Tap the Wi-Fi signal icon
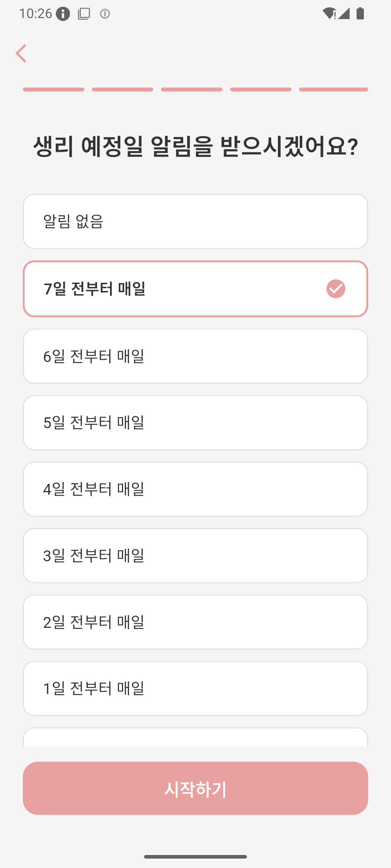The width and height of the screenshot is (391, 868). click(329, 14)
